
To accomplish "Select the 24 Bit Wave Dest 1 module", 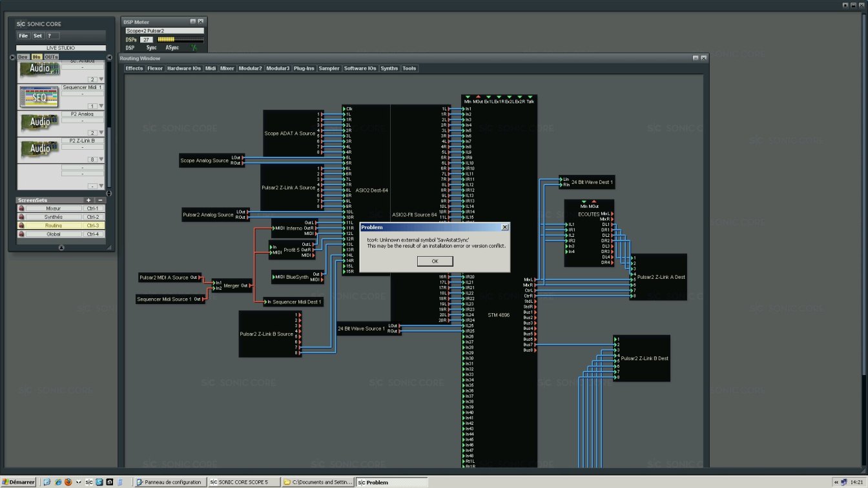I will 587,183.
